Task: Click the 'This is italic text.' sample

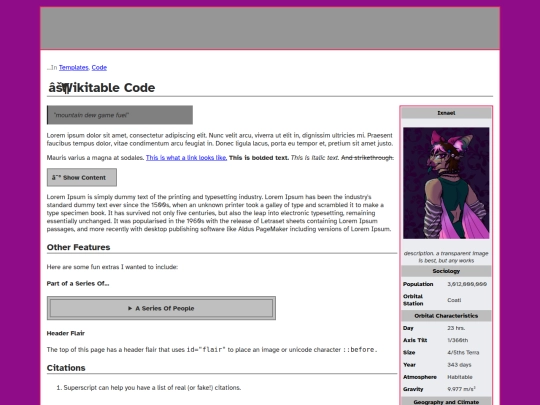Action: (315, 158)
